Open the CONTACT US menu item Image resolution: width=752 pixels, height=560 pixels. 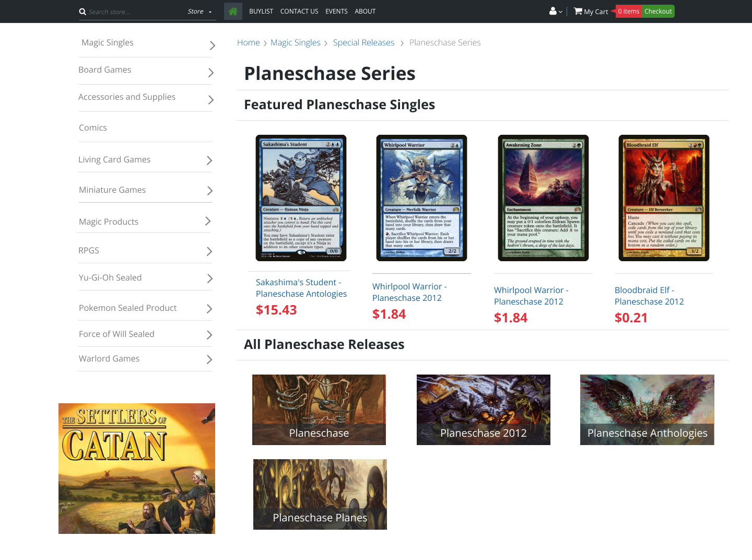tap(299, 11)
